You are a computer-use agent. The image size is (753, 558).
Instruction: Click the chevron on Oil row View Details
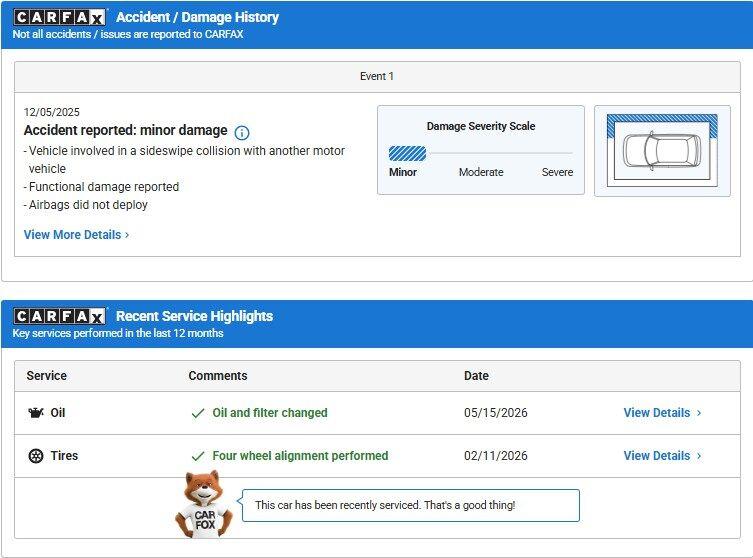tap(699, 413)
